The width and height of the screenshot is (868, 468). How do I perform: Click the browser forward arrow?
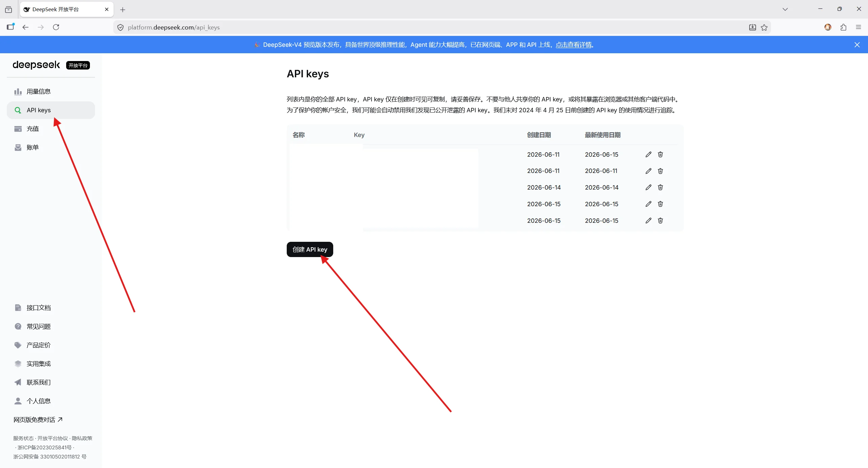[41, 27]
